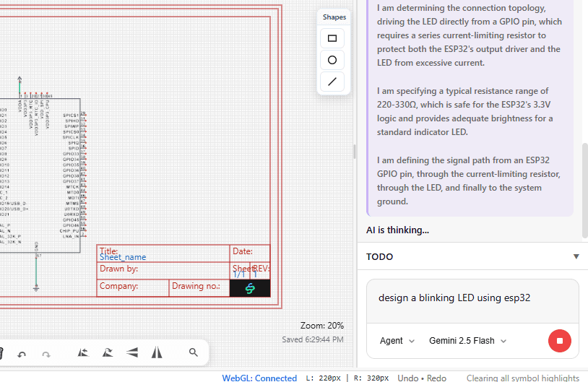This screenshot has width=588, height=382.
Task: Collapse the TODO section
Action: pos(576,256)
